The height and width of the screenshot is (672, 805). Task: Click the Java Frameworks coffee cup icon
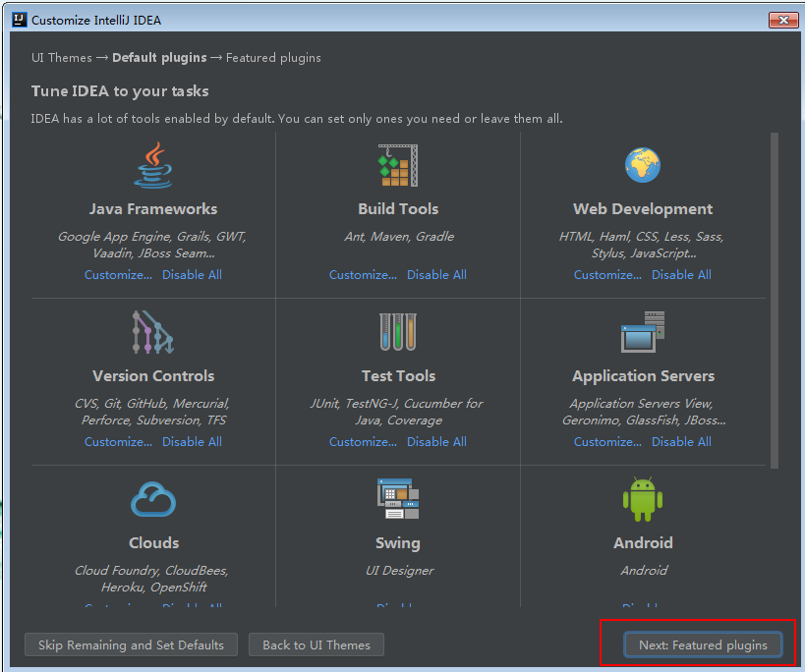(153, 165)
